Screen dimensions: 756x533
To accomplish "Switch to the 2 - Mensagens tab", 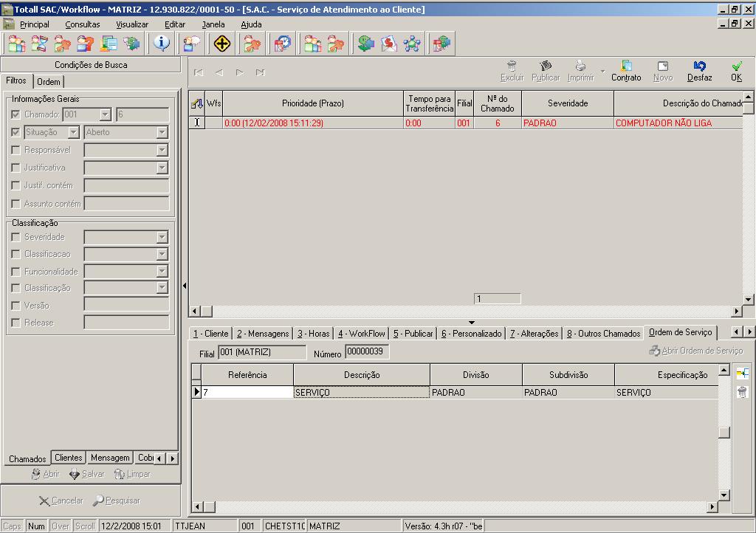I will point(263,334).
